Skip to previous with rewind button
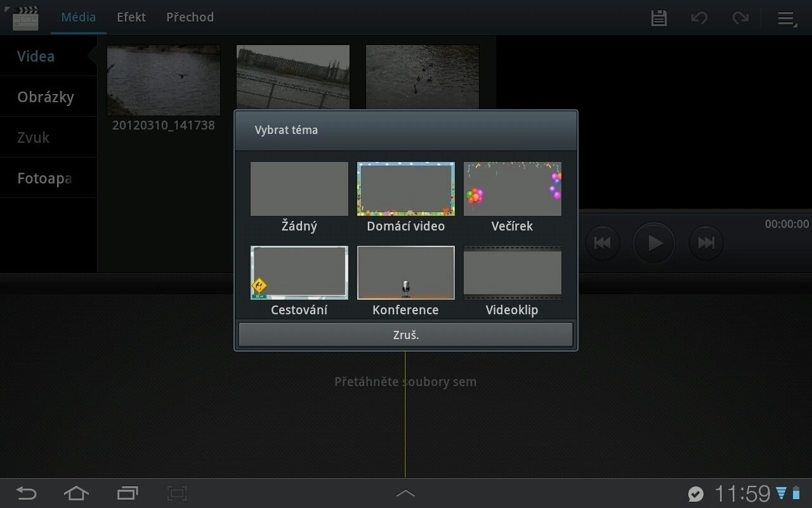This screenshot has height=508, width=812. 603,243
